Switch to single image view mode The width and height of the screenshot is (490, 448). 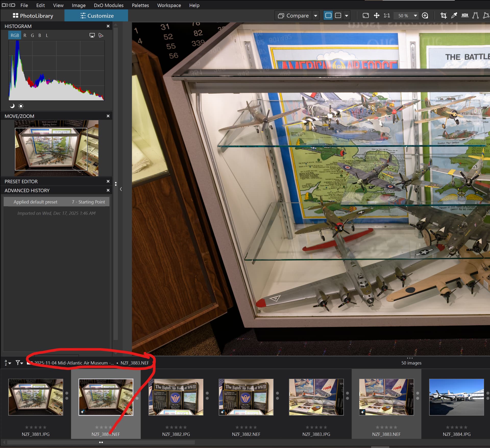(328, 16)
